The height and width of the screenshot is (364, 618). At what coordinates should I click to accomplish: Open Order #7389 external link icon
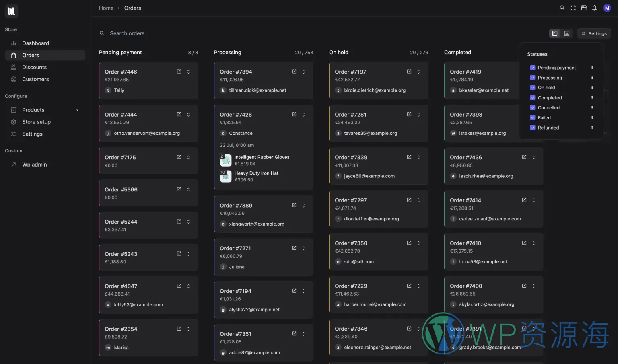pos(294,205)
